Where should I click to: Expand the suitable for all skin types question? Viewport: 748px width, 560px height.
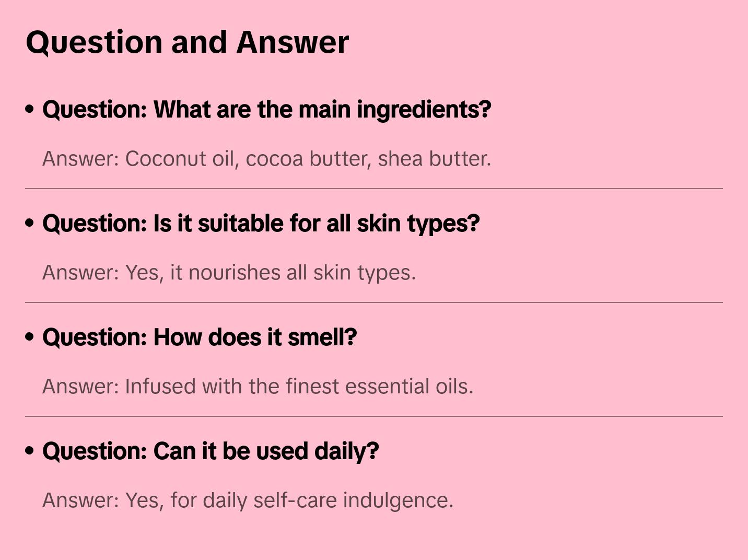pos(261,224)
